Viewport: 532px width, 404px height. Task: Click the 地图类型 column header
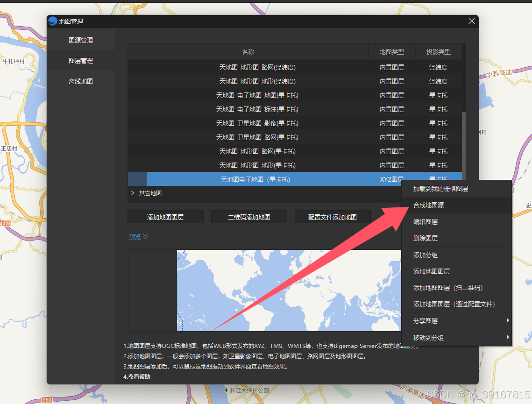coord(391,52)
